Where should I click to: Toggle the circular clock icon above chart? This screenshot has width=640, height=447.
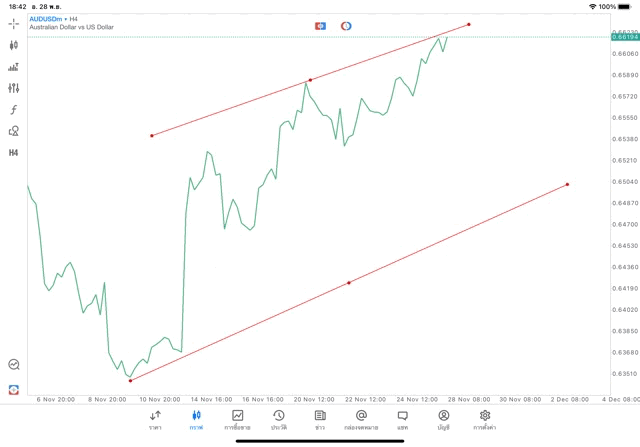point(346,25)
